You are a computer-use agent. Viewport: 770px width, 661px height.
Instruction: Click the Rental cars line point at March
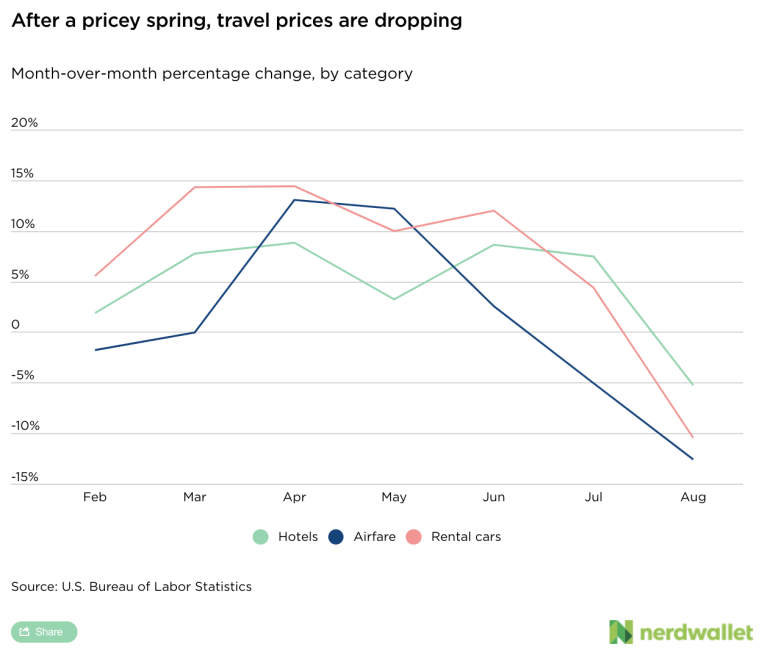pyautogui.click(x=195, y=187)
